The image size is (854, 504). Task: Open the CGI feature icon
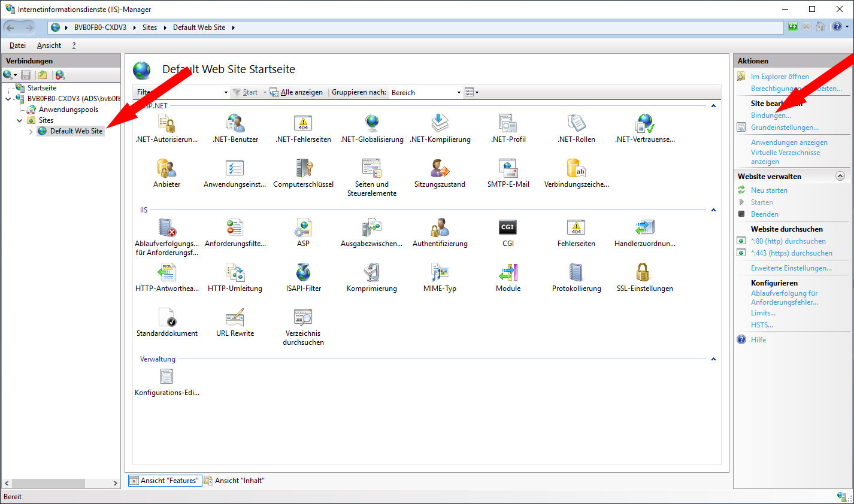coord(507,228)
